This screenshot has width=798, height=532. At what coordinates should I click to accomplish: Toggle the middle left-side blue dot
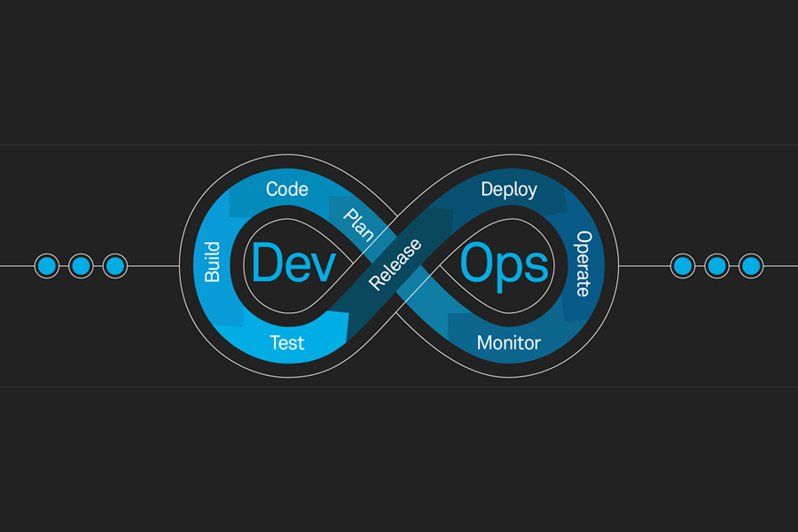click(x=80, y=264)
